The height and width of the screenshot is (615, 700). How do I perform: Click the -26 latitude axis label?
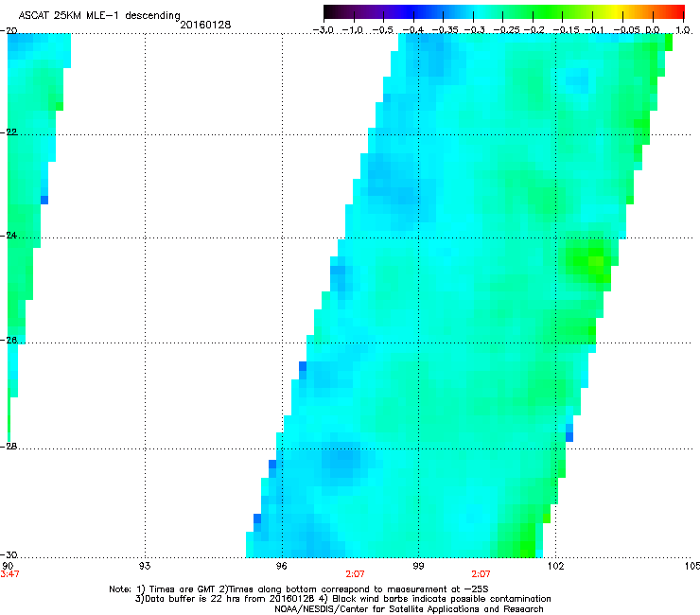(9, 341)
